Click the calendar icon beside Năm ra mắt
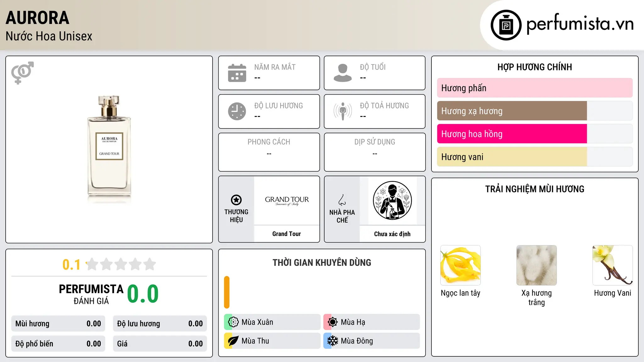Screen dimensions: 644x362 pyautogui.click(x=237, y=73)
